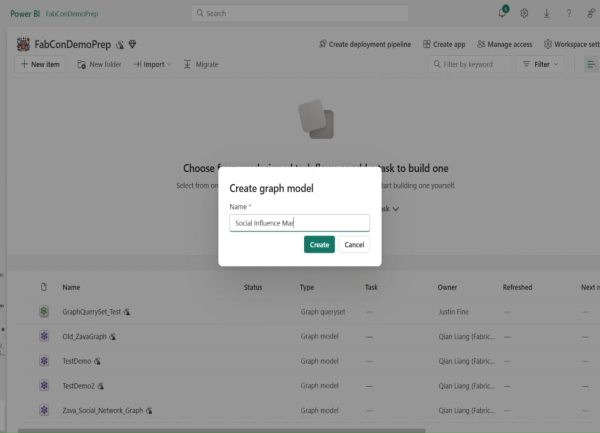Toggle the list view icon
This screenshot has width=600, height=433.
coord(591,64)
